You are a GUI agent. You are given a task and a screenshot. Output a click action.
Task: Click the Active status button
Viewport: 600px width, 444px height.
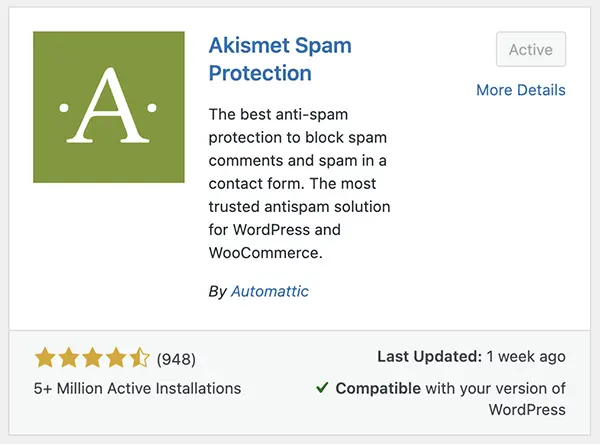[x=531, y=49]
